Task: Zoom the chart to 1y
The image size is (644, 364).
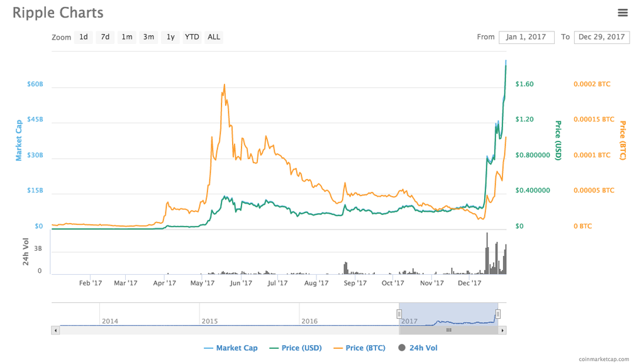Action: (x=170, y=37)
